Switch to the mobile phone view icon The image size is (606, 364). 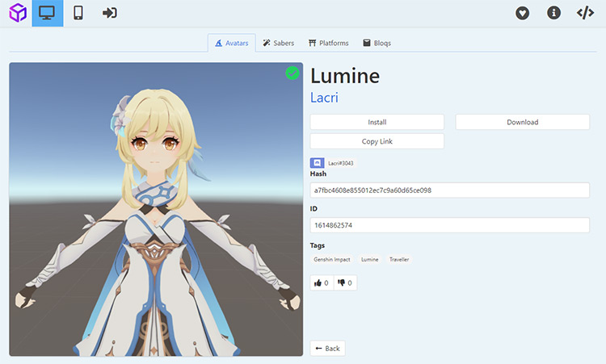[x=78, y=13]
